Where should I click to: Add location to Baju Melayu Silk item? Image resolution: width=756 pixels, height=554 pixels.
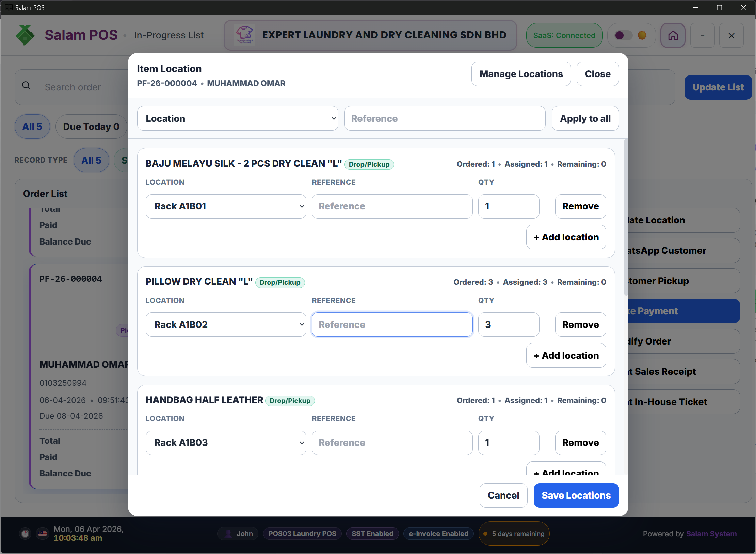566,237
